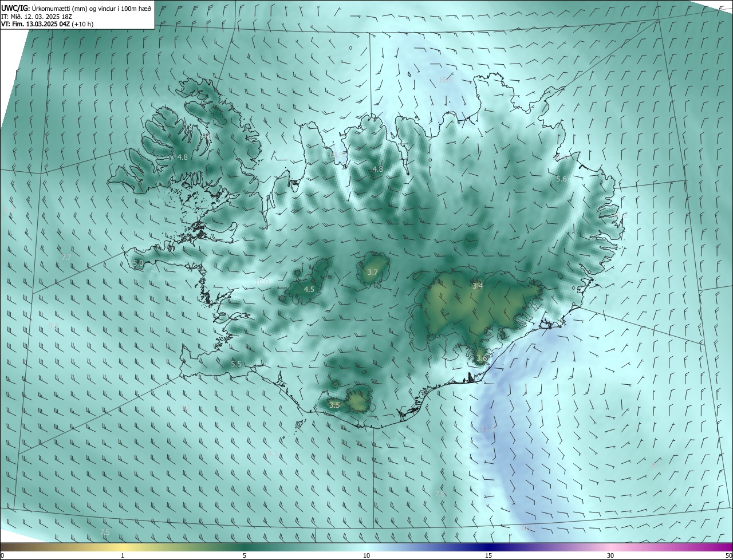Click the dark navy band of the color scale
This screenshot has height=560, width=733.
click(488, 547)
